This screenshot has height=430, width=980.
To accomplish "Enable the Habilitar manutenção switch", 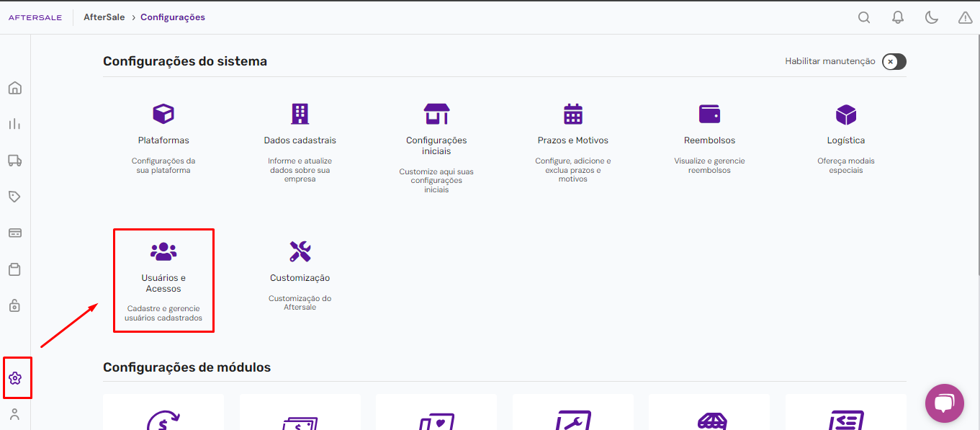I will [x=894, y=61].
